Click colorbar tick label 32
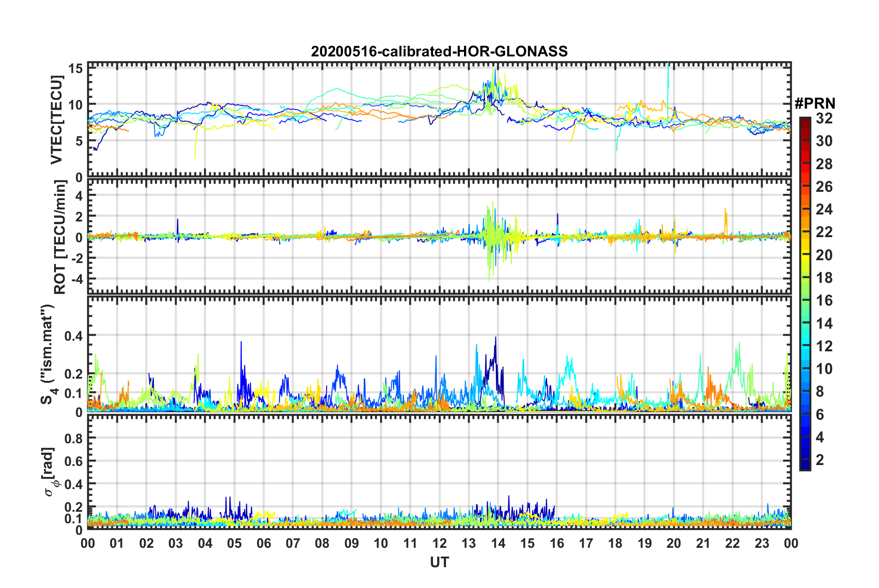879x588 pixels. 824,118
